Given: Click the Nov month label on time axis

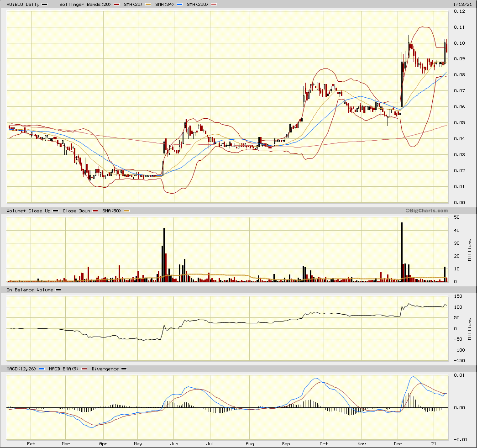Looking at the screenshot, I should 362,443.
